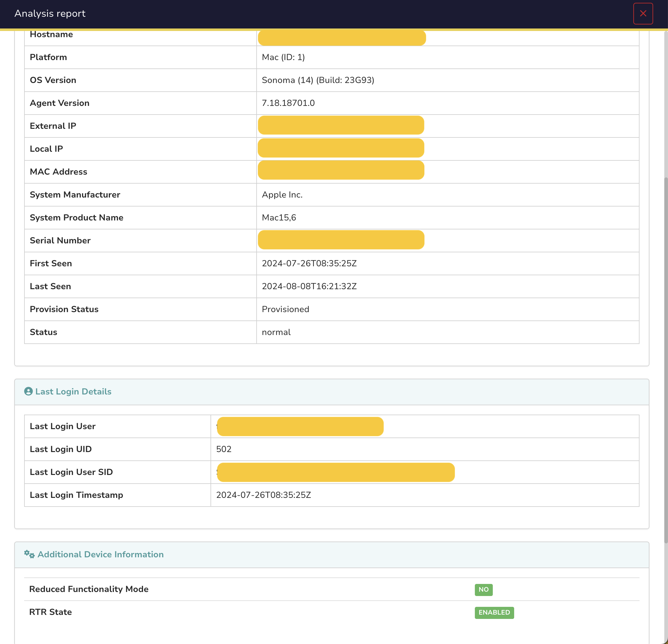Click the vertical scrollbar of the report
668x644 pixels.
click(x=666, y=360)
